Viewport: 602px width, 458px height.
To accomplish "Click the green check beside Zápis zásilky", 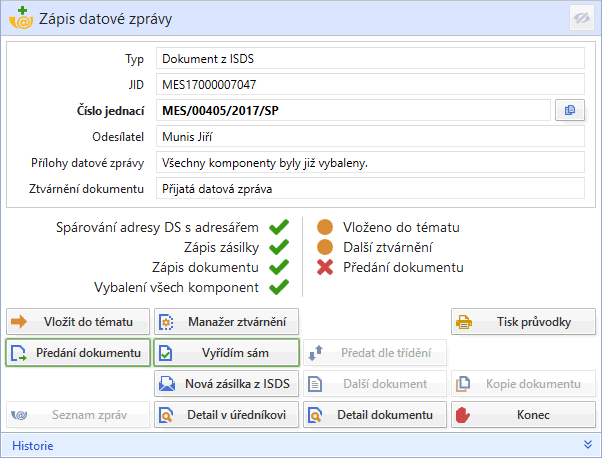I will coord(279,247).
